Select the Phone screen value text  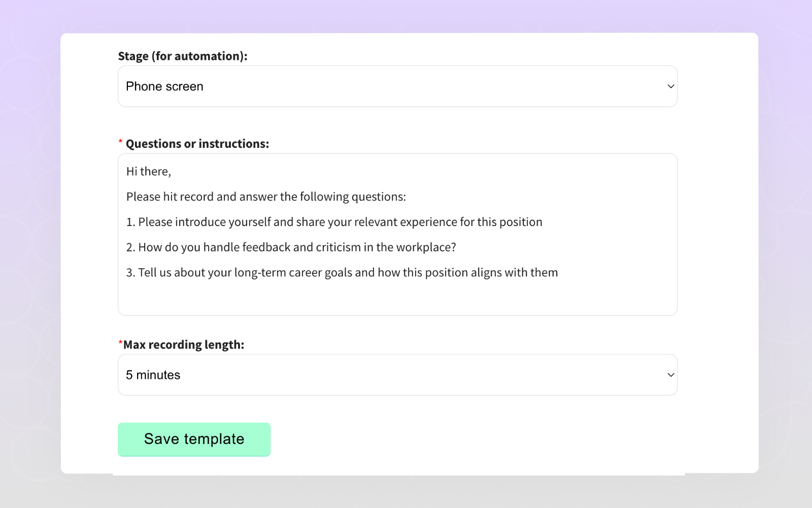coord(164,86)
